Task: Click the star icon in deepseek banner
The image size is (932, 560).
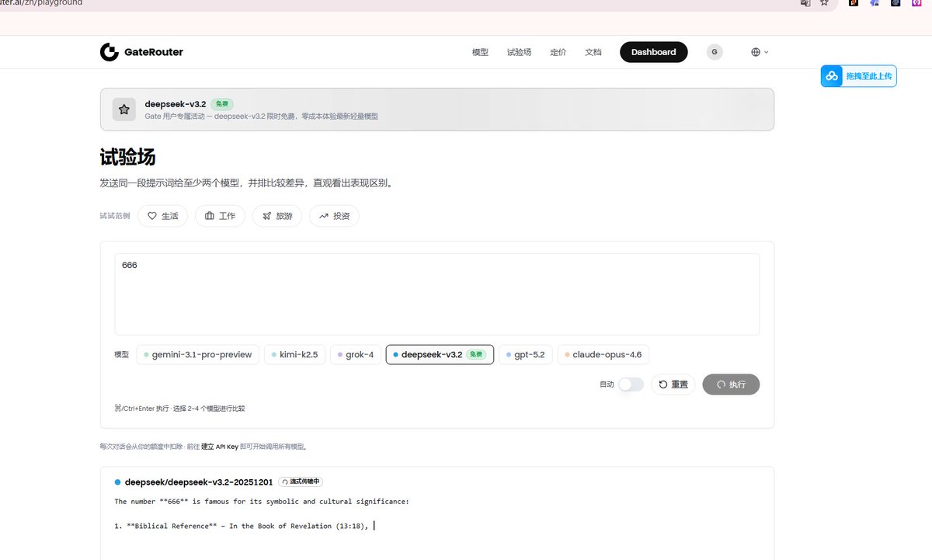Action: coord(124,110)
